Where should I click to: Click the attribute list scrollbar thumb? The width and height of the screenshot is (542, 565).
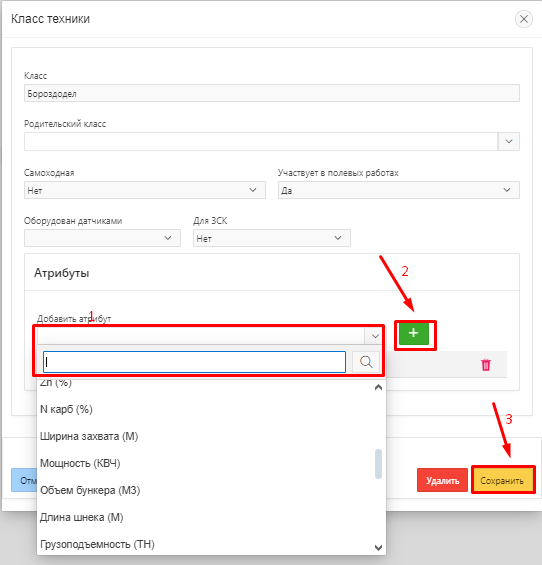coord(378,464)
